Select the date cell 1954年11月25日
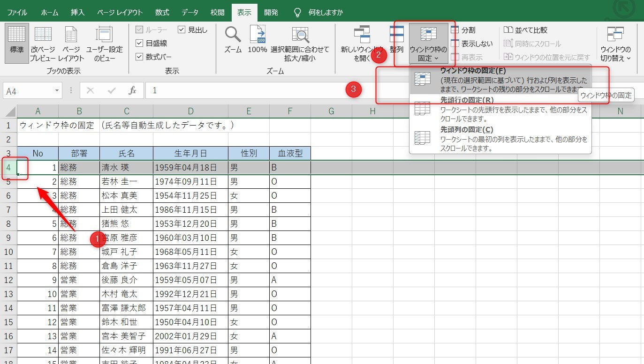This screenshot has width=644, height=364. 190,195
